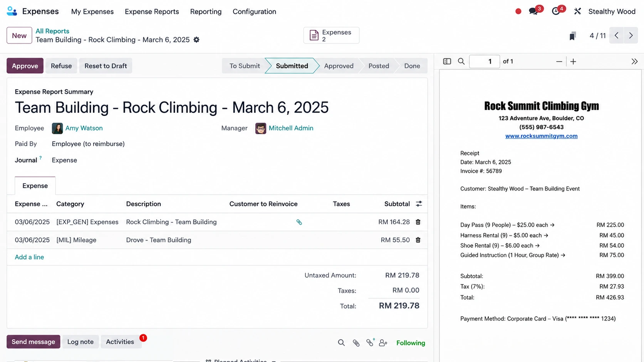
Task: Click the report title heading field
Action: click(172, 107)
